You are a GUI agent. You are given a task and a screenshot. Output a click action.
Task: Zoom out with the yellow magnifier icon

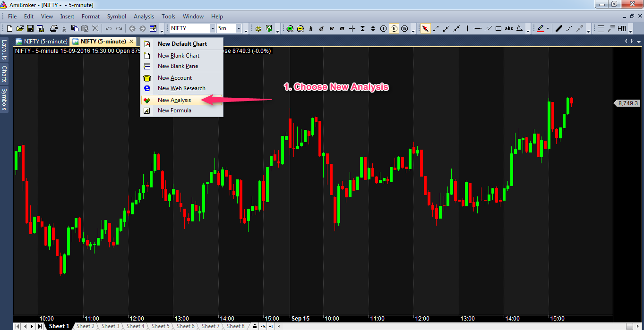[300, 28]
